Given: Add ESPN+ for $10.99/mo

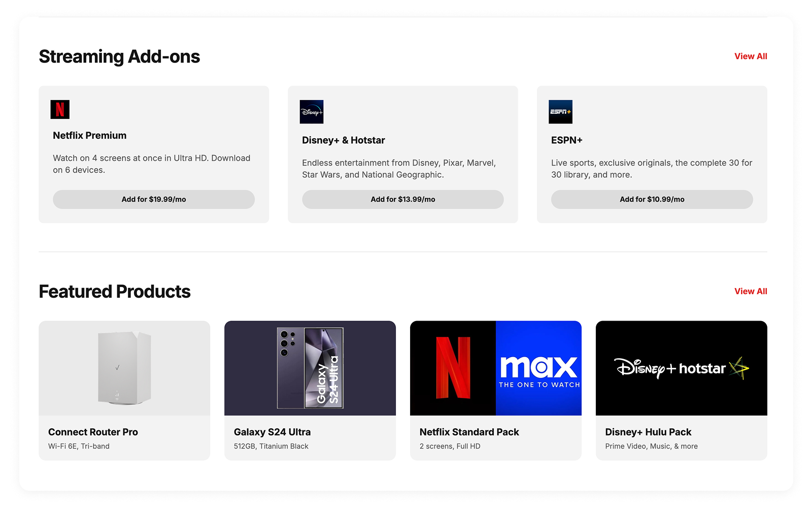Looking at the screenshot, I should pyautogui.click(x=652, y=199).
